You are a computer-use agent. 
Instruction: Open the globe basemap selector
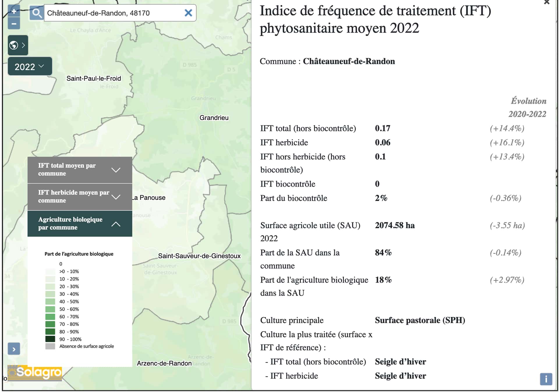(x=18, y=45)
